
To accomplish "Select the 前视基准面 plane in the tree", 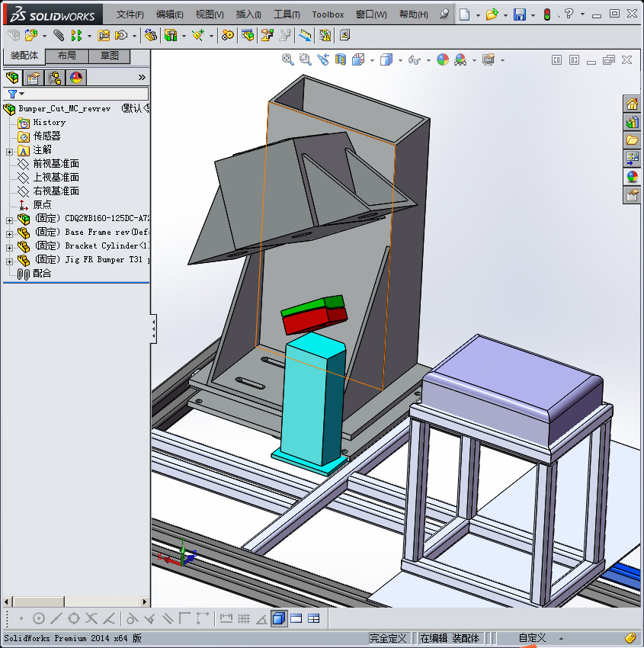I will tap(56, 164).
